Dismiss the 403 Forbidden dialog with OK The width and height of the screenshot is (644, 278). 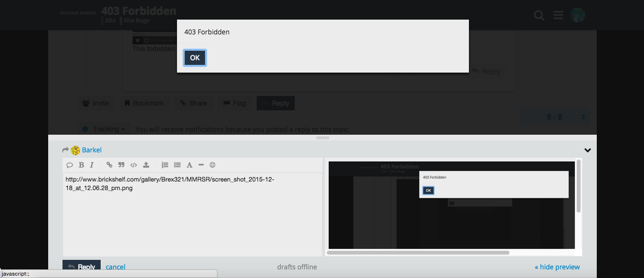[195, 57]
